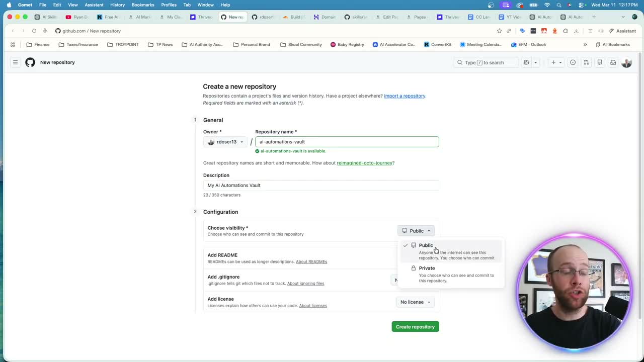
Task: Reload the page with refresh icon
Action: point(34,31)
